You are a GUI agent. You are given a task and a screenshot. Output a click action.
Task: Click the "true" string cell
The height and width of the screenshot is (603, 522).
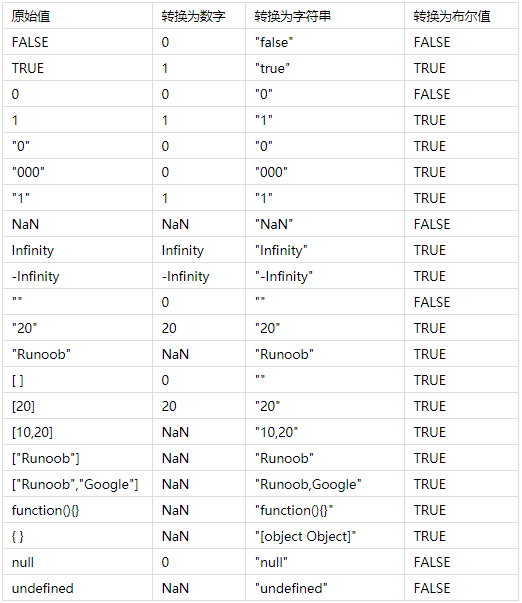pyautogui.click(x=325, y=68)
